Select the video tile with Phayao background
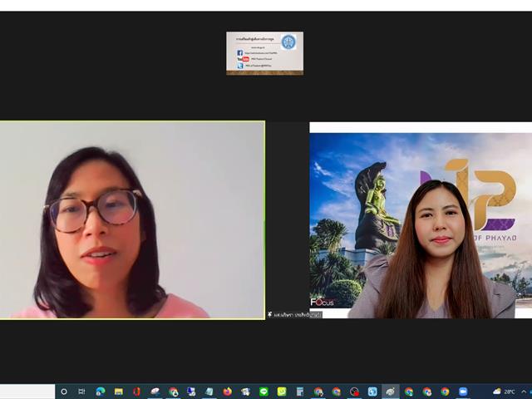Image resolution: width=532 pixels, height=399 pixels. [x=421, y=220]
